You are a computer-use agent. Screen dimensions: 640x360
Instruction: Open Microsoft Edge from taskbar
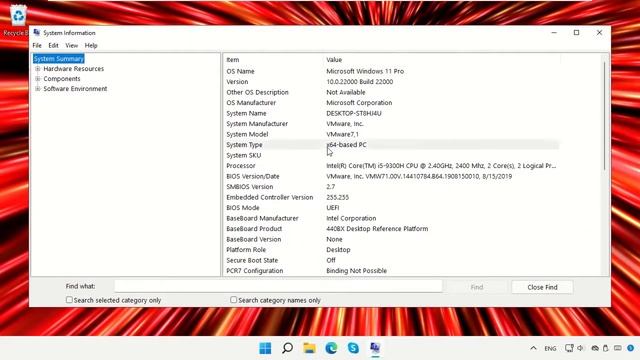tap(331, 348)
